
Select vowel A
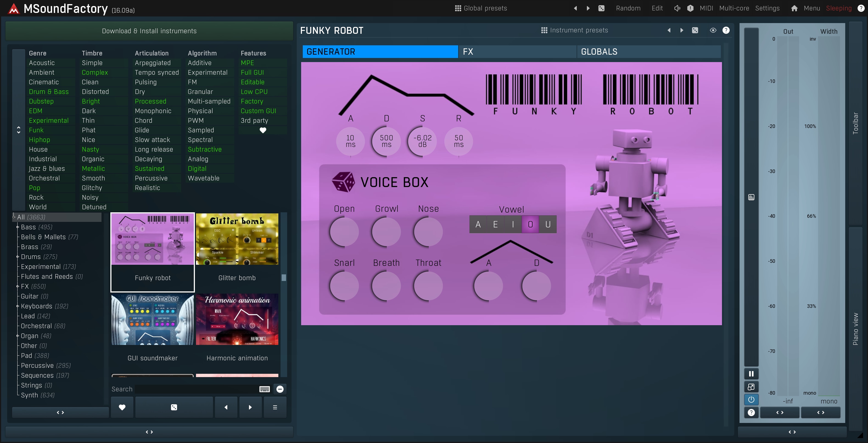click(x=478, y=224)
